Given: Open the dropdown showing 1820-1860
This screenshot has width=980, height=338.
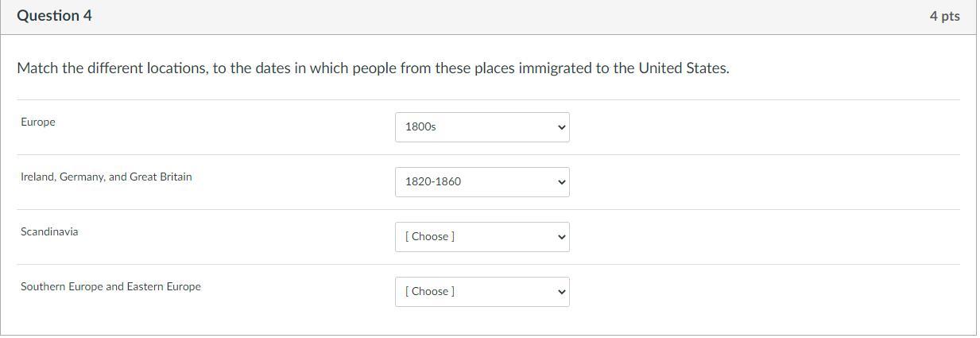Looking at the screenshot, I should point(482,182).
